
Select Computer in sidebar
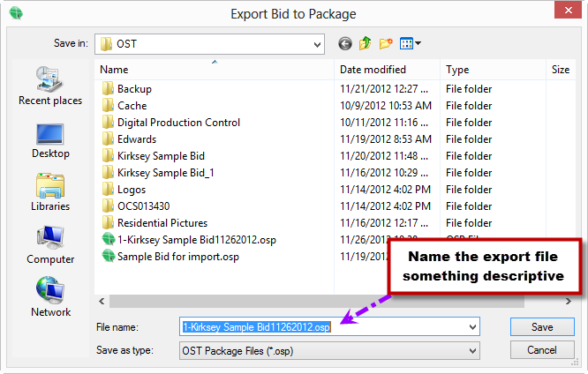(x=50, y=245)
